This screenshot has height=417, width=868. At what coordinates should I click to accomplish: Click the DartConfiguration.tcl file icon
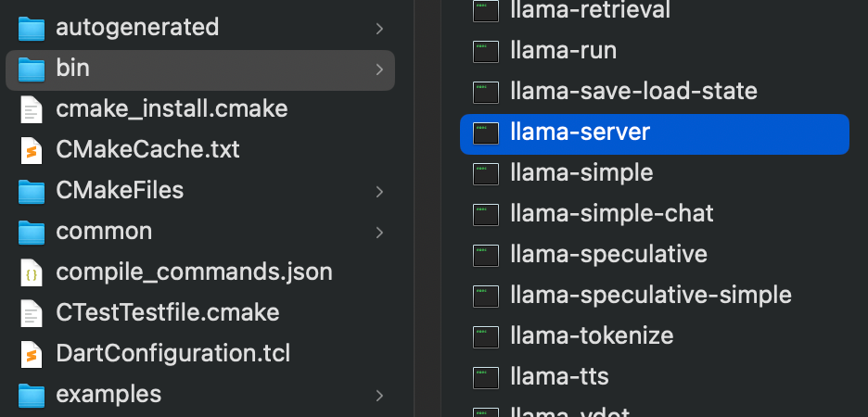tap(31, 354)
